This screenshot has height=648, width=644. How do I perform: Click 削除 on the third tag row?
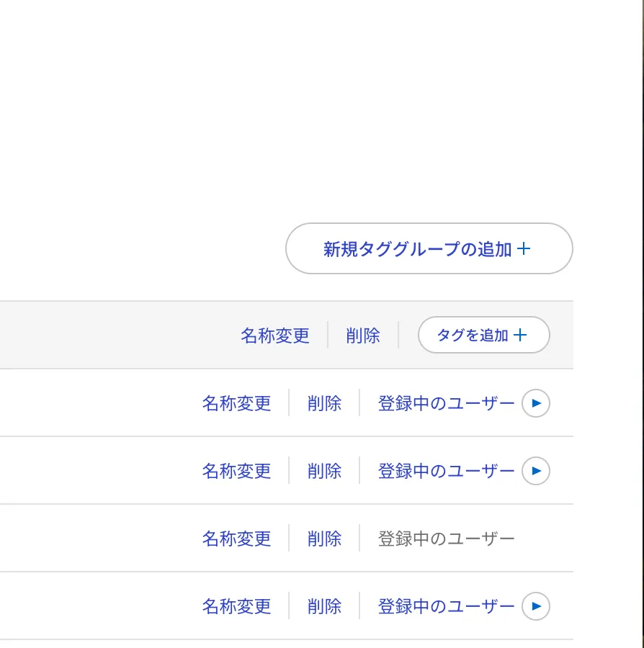324,539
